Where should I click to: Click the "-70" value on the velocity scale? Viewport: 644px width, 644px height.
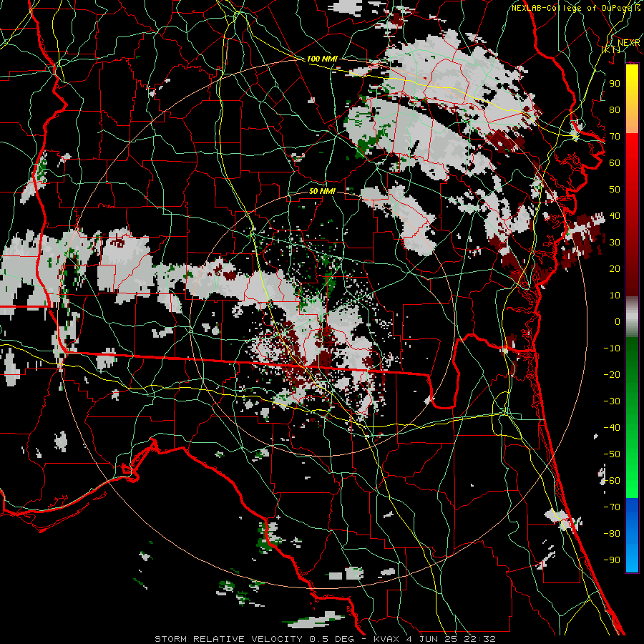pyautogui.click(x=612, y=507)
